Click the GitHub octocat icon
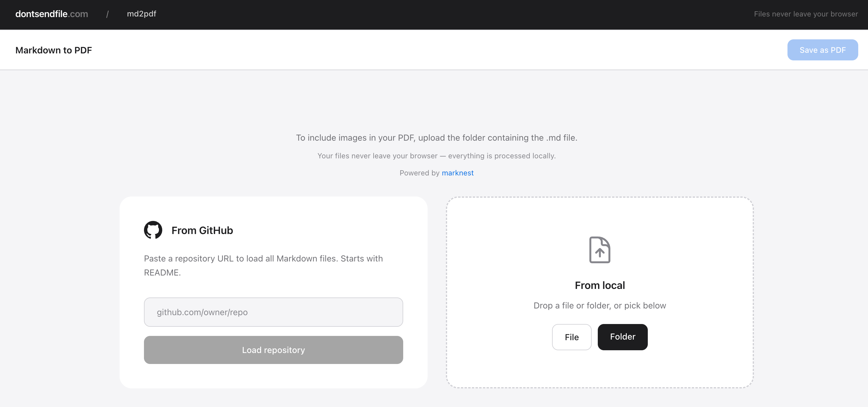The image size is (868, 407). 153,230
